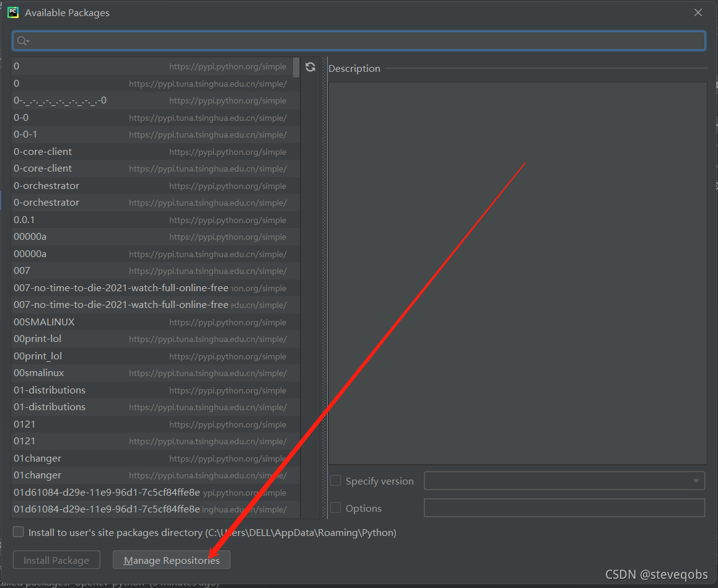Select 01-distributions from tsinghua mirror
This screenshot has height=588, width=718.
coord(155,407)
